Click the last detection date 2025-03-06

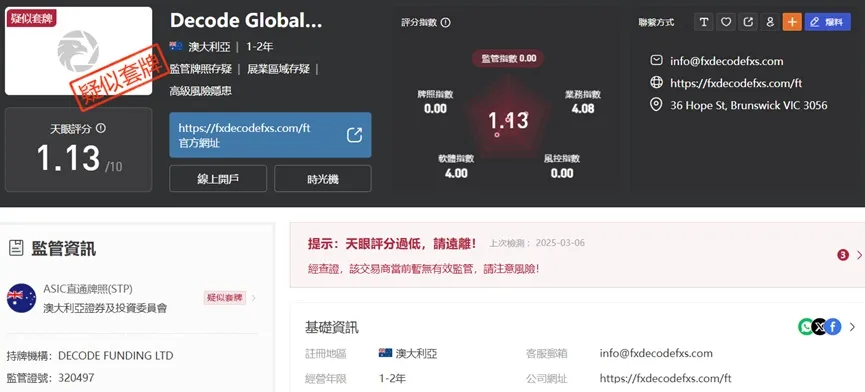(x=560, y=243)
